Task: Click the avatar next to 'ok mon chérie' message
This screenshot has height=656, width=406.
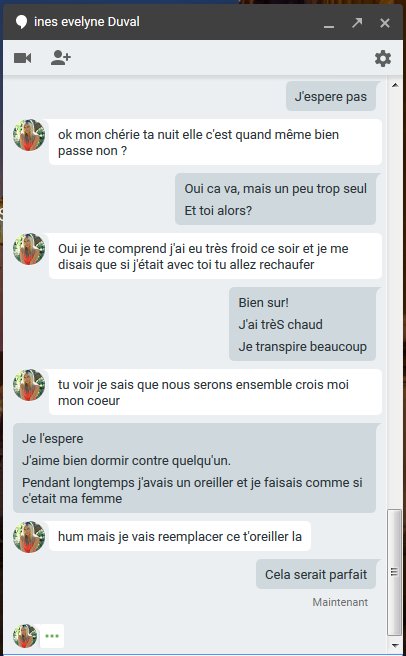Action: click(x=29, y=135)
